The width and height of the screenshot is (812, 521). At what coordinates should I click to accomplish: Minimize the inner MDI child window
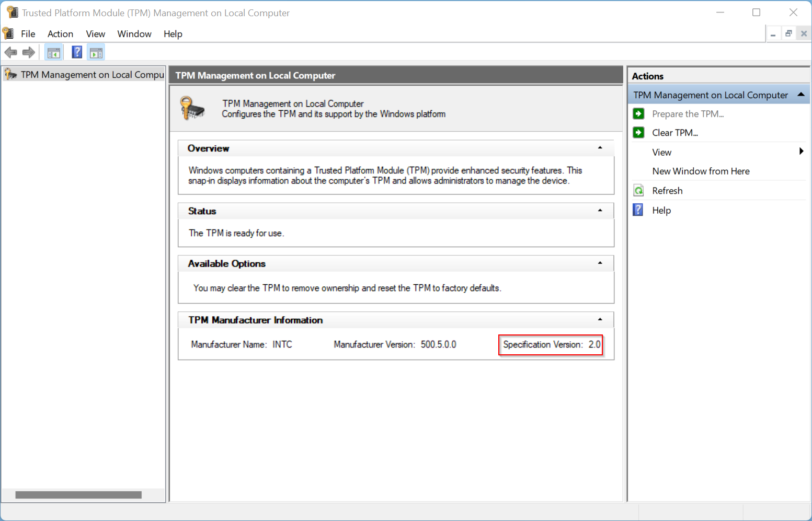(773, 34)
